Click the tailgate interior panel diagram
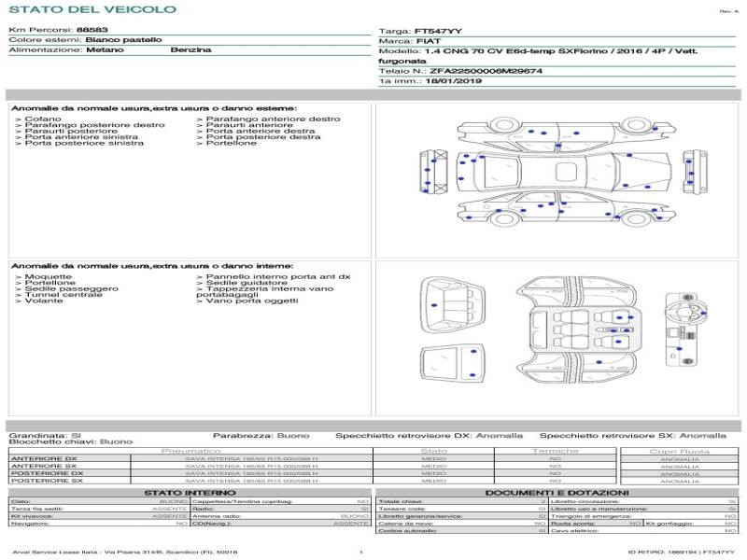This screenshot has height=560, width=747. 453,364
